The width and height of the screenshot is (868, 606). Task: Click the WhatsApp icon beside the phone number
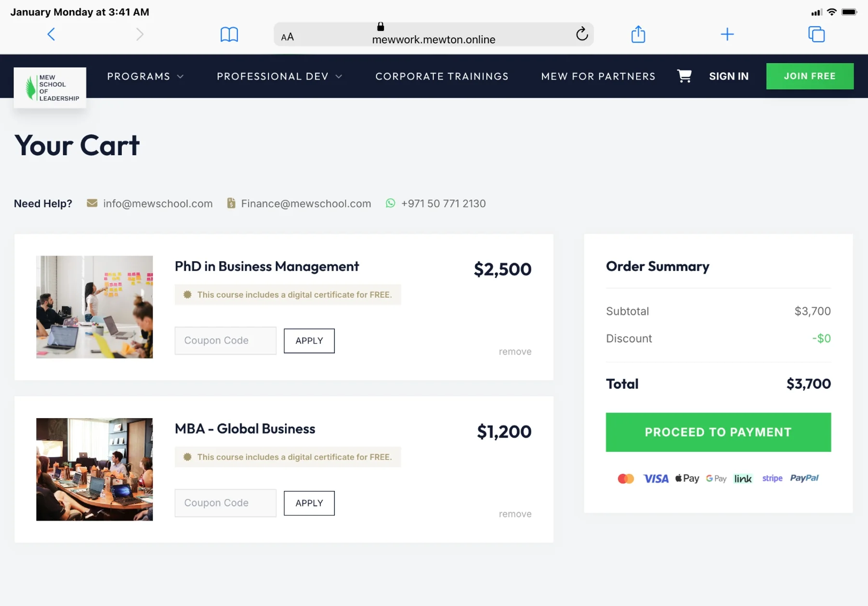(390, 203)
